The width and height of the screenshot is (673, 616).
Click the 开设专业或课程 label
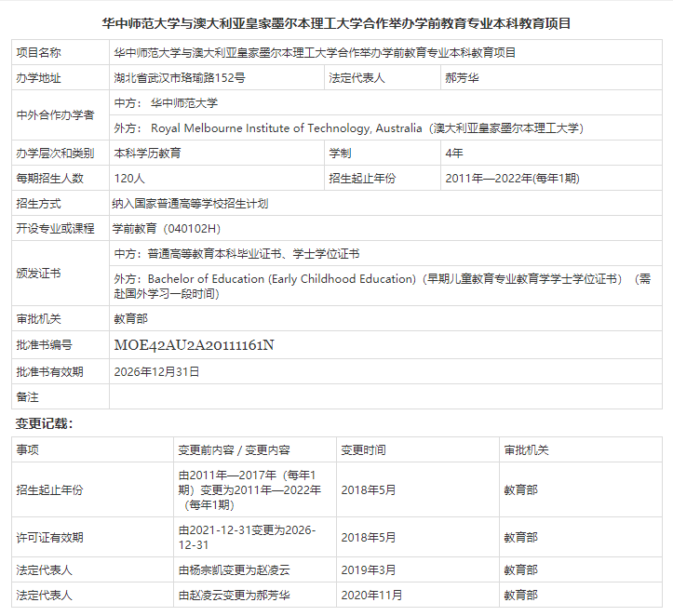pyautogui.click(x=55, y=228)
